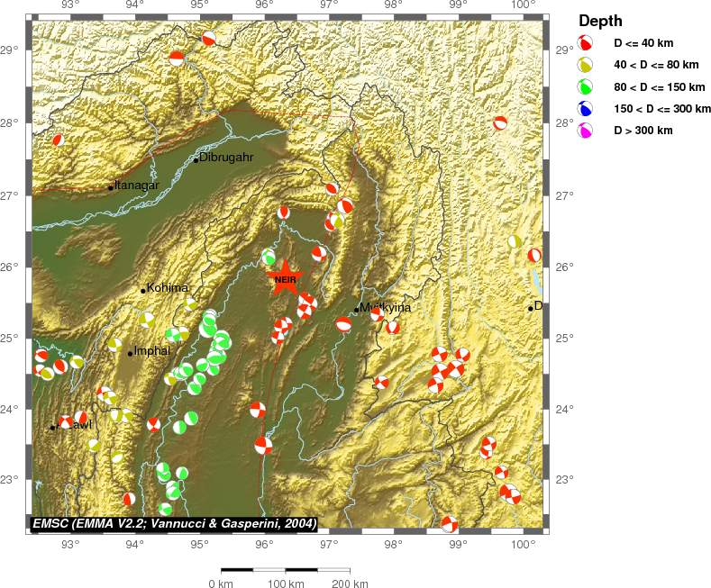Viewport: 711px width, 588px height.
Task: Click the red beachball overlapping the Myitkyina label
Action: (378, 313)
